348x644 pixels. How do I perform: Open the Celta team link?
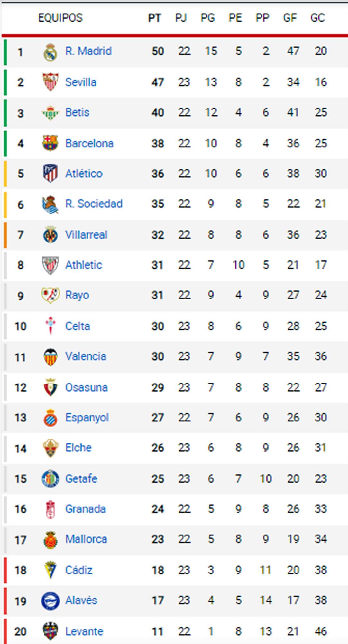pos(78,326)
